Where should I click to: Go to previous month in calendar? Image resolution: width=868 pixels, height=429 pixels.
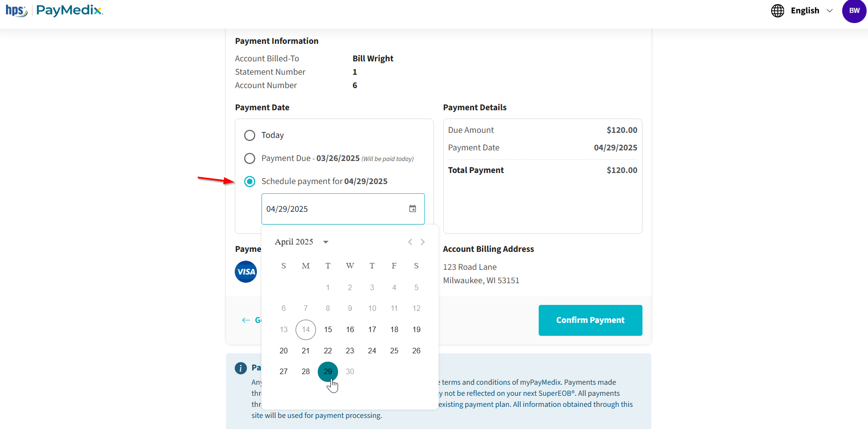[x=410, y=242]
